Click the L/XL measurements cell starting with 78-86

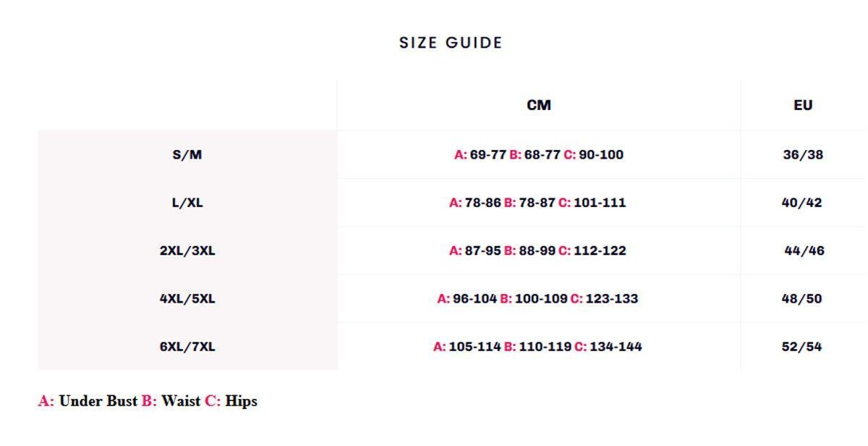coord(537,203)
